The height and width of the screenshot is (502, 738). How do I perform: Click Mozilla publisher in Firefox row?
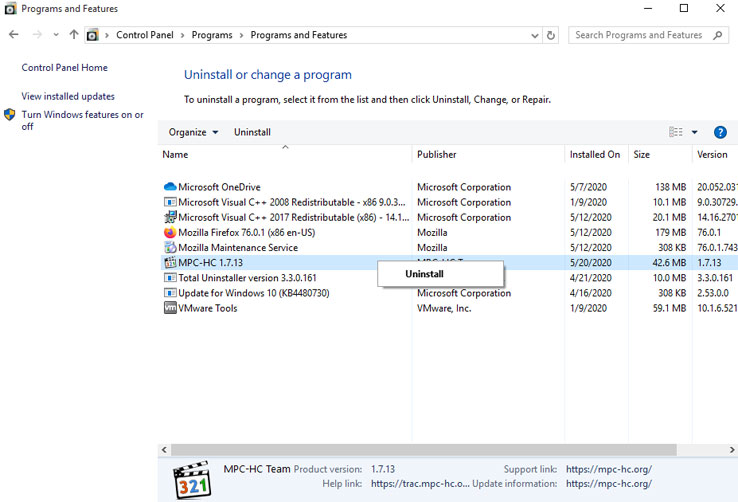coord(432,232)
